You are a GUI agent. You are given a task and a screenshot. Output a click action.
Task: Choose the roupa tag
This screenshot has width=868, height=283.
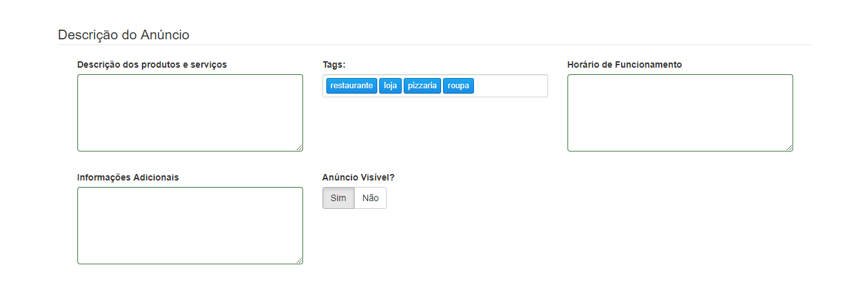459,86
